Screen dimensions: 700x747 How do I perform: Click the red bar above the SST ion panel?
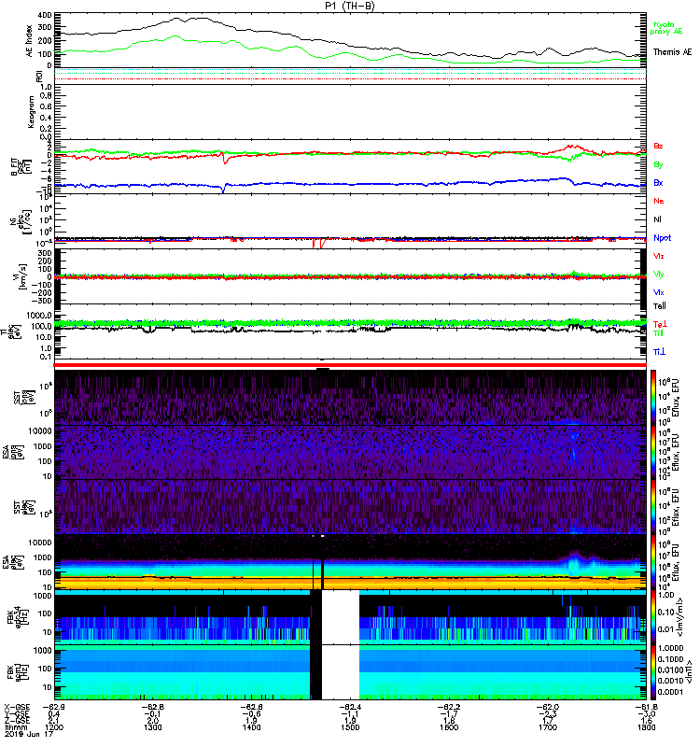click(350, 365)
